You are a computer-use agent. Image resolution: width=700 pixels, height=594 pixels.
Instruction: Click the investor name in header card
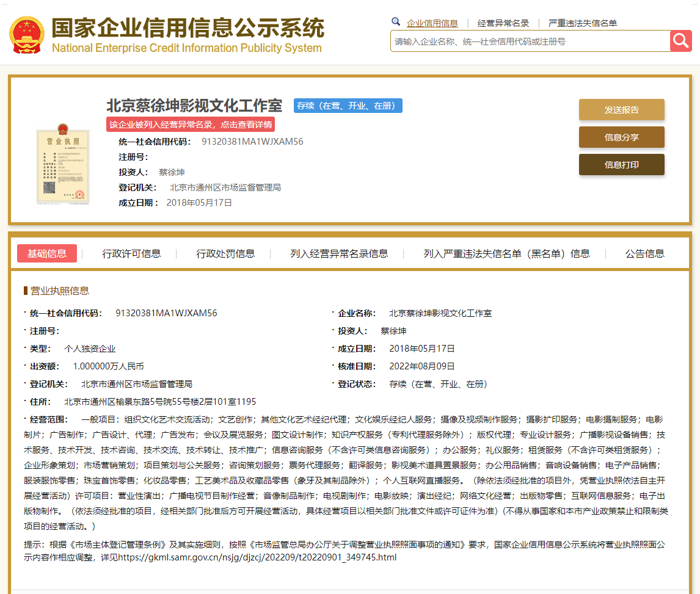172,172
